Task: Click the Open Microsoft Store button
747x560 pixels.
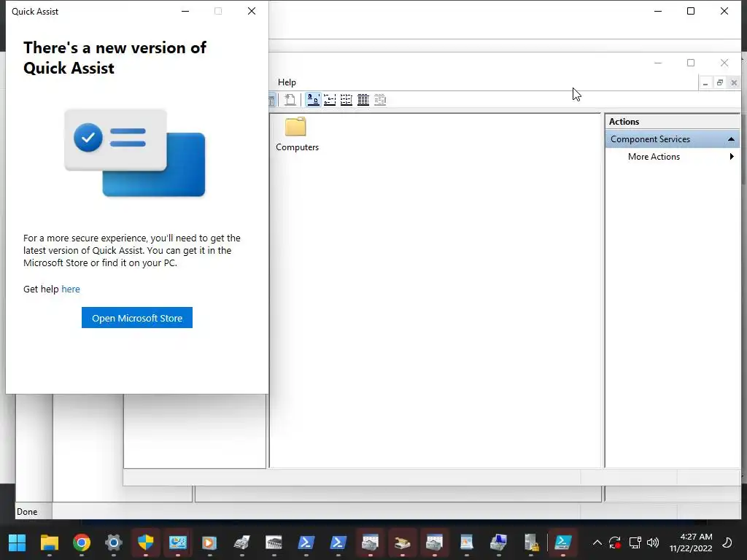Action: [x=136, y=318]
